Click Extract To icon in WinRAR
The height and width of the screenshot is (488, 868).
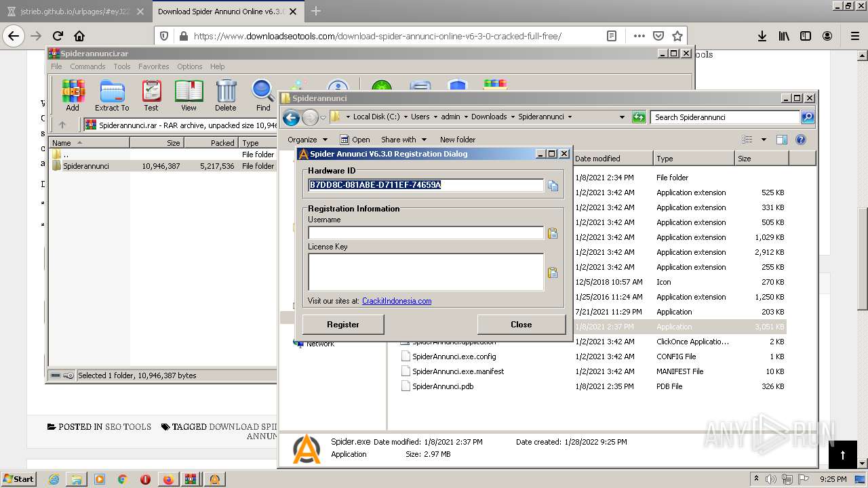(x=112, y=96)
